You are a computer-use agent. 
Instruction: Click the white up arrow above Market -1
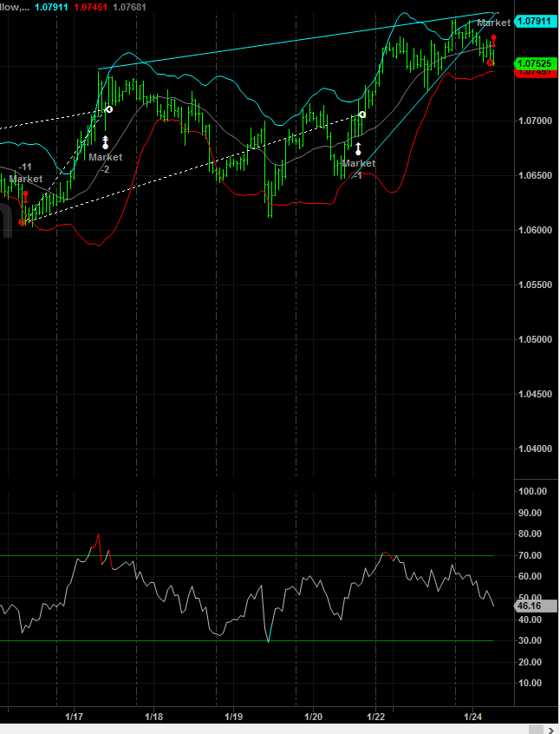(357, 148)
